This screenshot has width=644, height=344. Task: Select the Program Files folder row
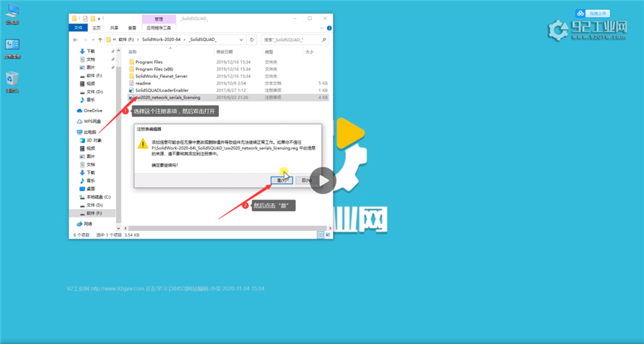tap(228, 62)
